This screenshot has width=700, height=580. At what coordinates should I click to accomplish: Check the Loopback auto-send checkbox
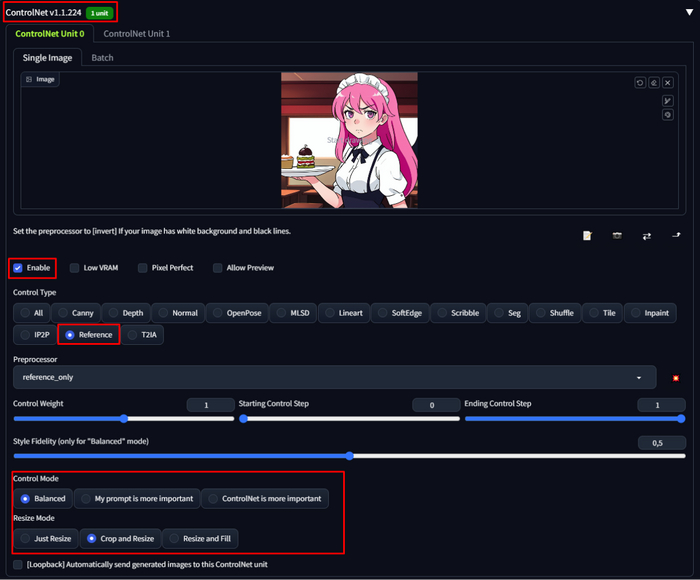tap(18, 565)
